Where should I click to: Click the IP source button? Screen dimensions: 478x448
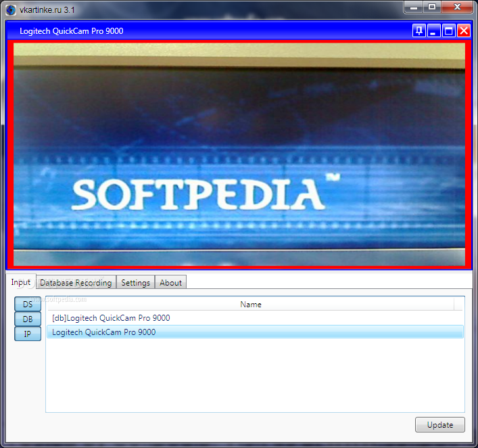point(28,334)
